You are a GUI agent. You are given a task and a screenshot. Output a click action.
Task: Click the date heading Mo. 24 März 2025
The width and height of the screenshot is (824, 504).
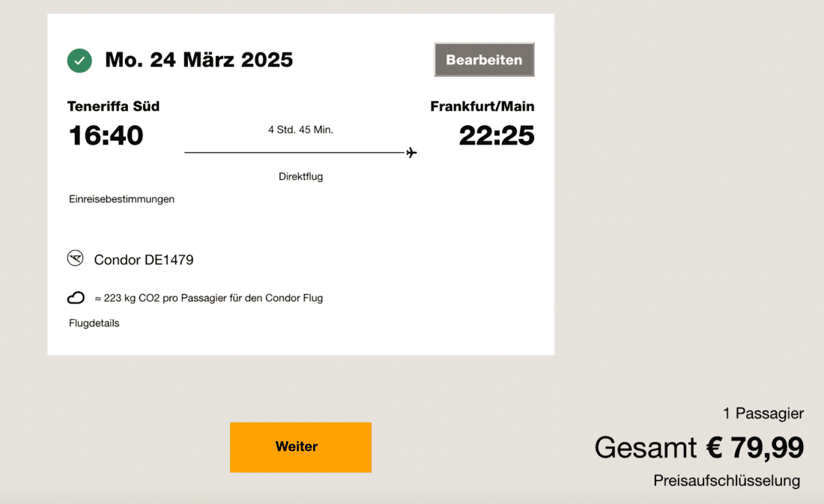click(199, 60)
